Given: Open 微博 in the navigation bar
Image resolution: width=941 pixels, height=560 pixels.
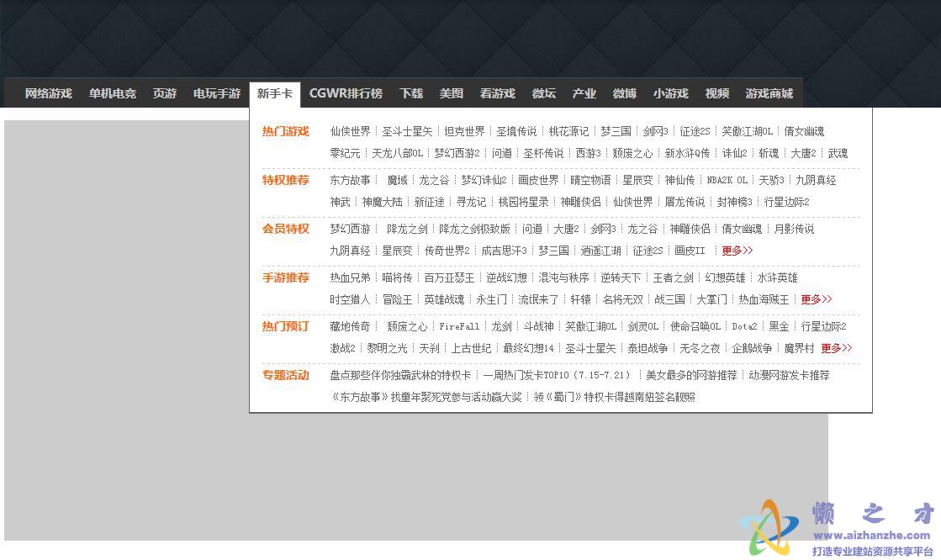Looking at the screenshot, I should click(624, 93).
